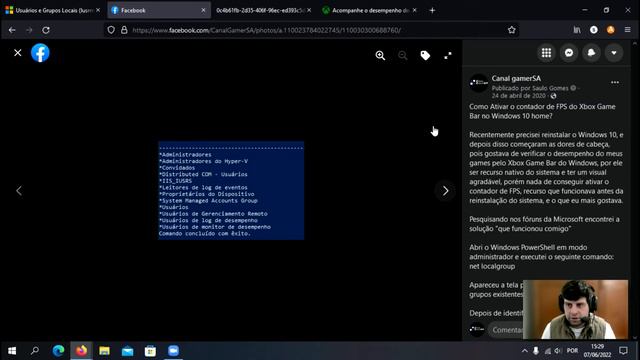This screenshot has width=640, height=360.
Task: Open the Facebook menu grid
Action: coord(546,53)
